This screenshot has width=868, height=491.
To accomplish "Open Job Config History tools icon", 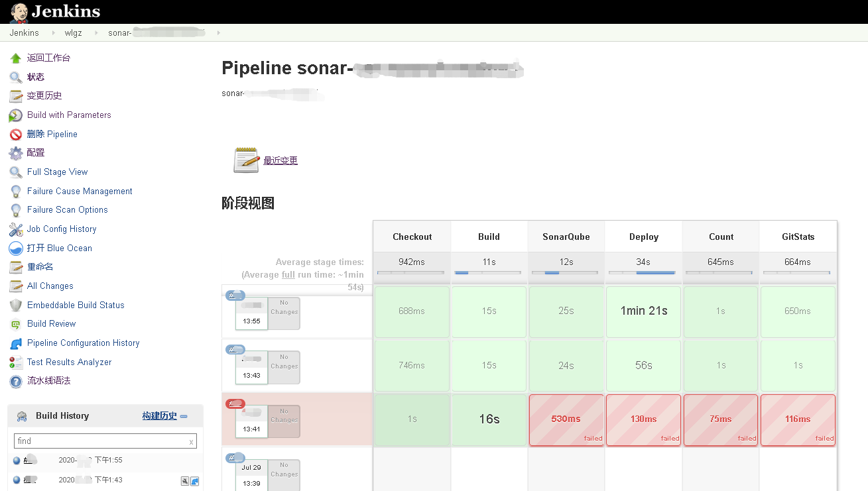I will [x=16, y=229].
